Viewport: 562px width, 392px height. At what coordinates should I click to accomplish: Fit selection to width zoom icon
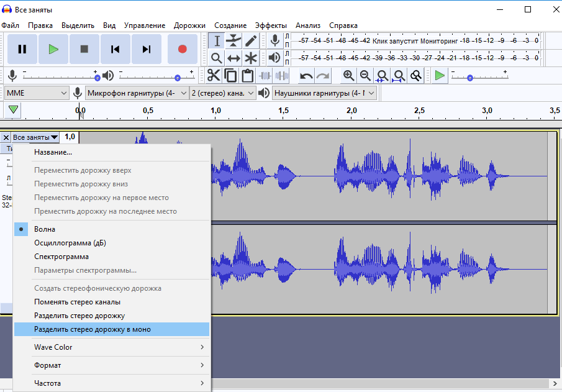[382, 76]
